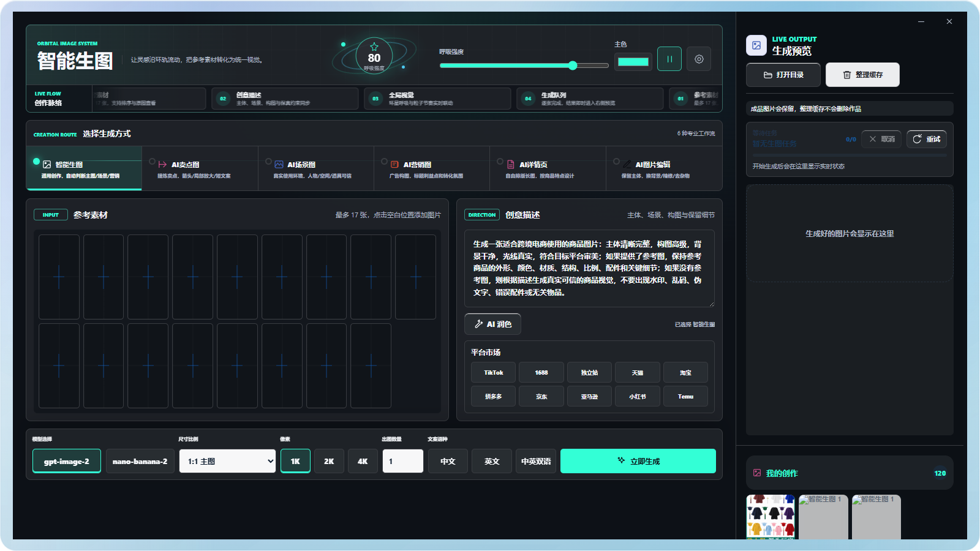Image resolution: width=980 pixels, height=551 pixels.
Task: Open the 1:1 主图 size ratio dropdown
Action: [228, 461]
